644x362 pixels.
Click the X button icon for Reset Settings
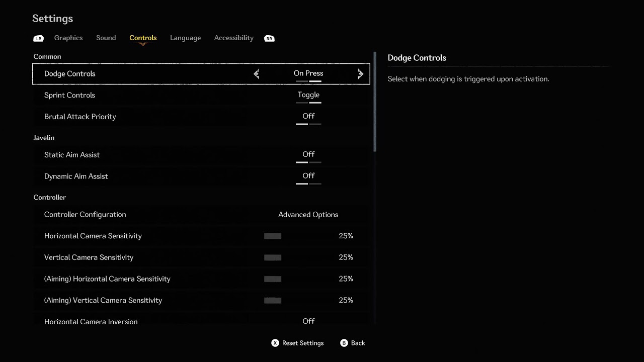275,343
